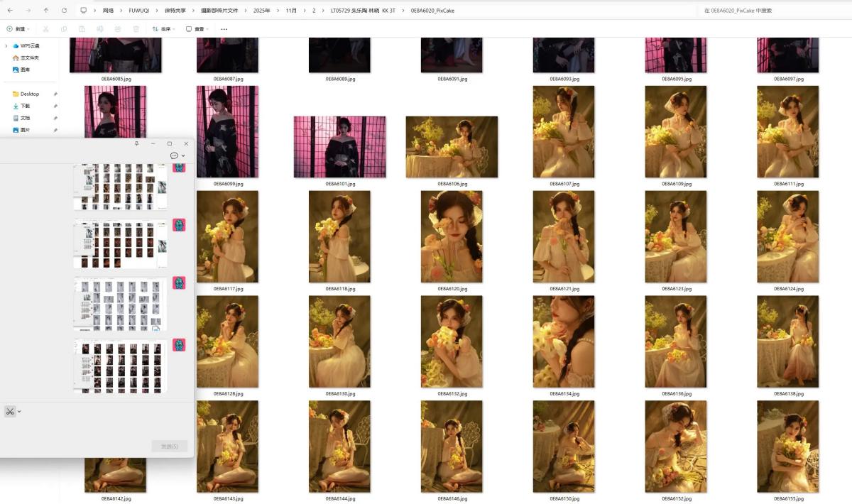Screen dimensions: 852x504
Task: Open 下载 (Downloads) in sidebar
Action: pyautogui.click(x=25, y=106)
